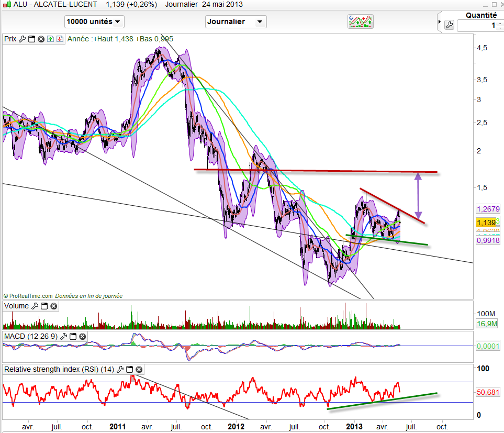The height and width of the screenshot is (433, 504).
Task: Open the 10000 unités dropdown
Action: pos(94,21)
